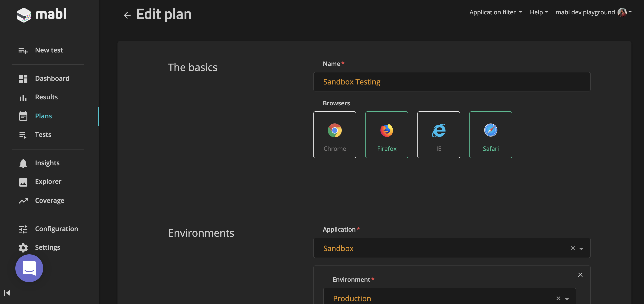Clear the Sandbox application selection
The width and height of the screenshot is (644, 304).
coord(572,248)
